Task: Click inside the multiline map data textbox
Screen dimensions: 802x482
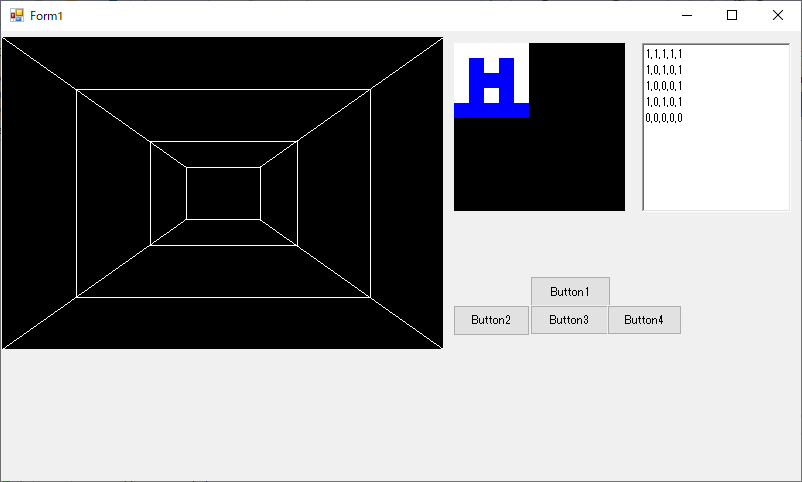Action: click(x=716, y=127)
